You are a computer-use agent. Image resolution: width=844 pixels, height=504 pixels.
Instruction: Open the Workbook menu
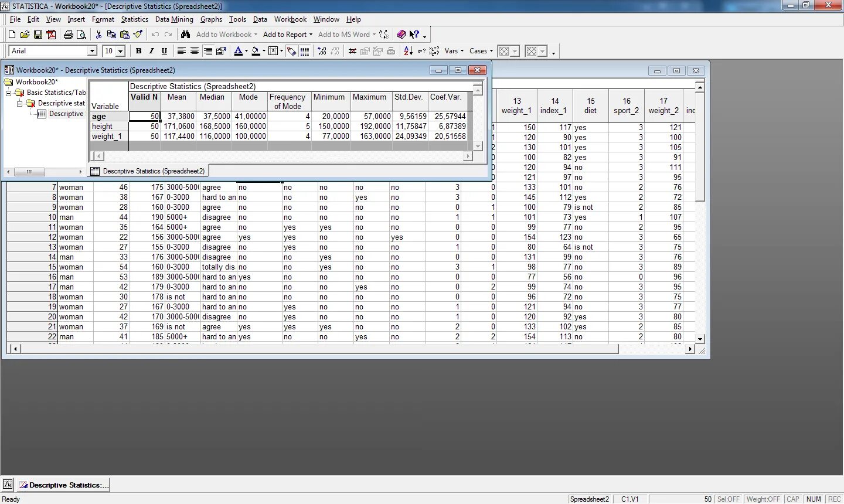pyautogui.click(x=290, y=19)
